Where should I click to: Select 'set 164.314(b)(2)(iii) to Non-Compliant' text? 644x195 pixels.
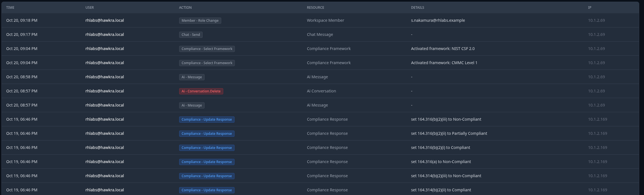(446, 176)
